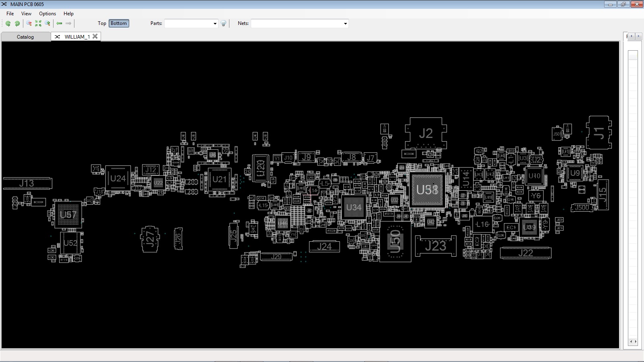644x362 pixels.
Task: Click the zoom in magnifier icon
Action: [x=47, y=23]
